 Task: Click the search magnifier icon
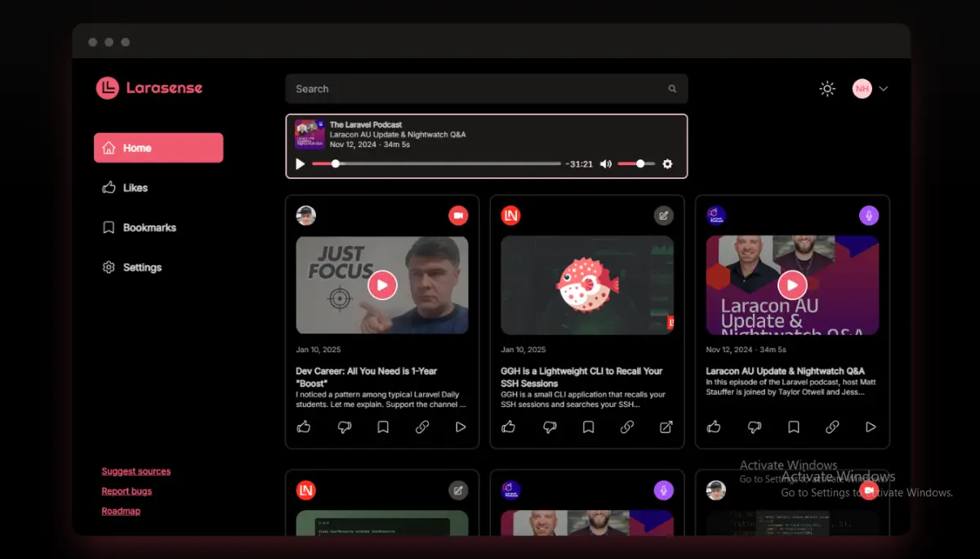672,89
